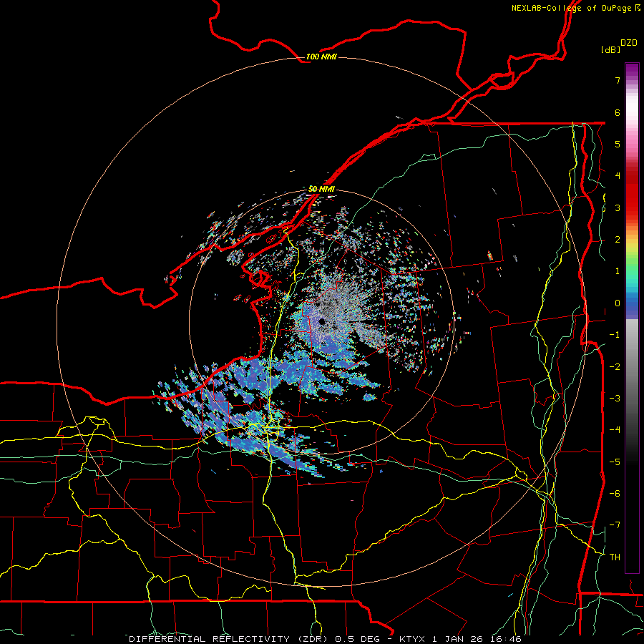
Task: Click the 0 value on the color scale
Action: (618, 303)
